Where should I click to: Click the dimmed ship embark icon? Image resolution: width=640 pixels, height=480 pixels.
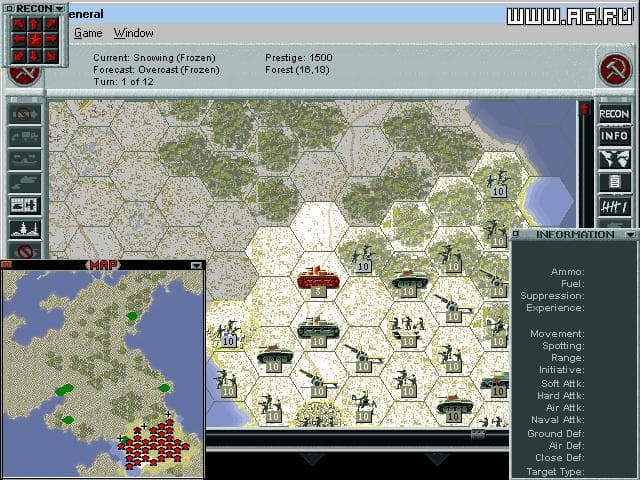click(24, 160)
